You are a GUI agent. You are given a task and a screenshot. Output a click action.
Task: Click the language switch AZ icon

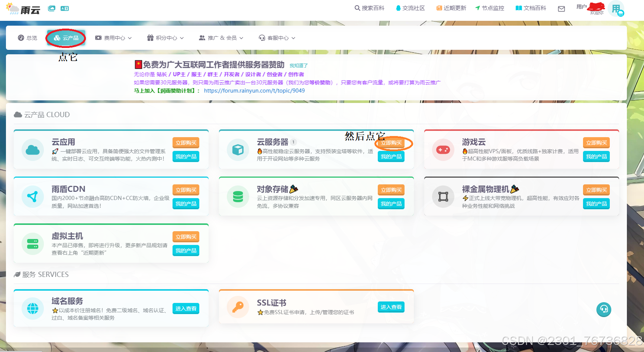tap(65, 8)
